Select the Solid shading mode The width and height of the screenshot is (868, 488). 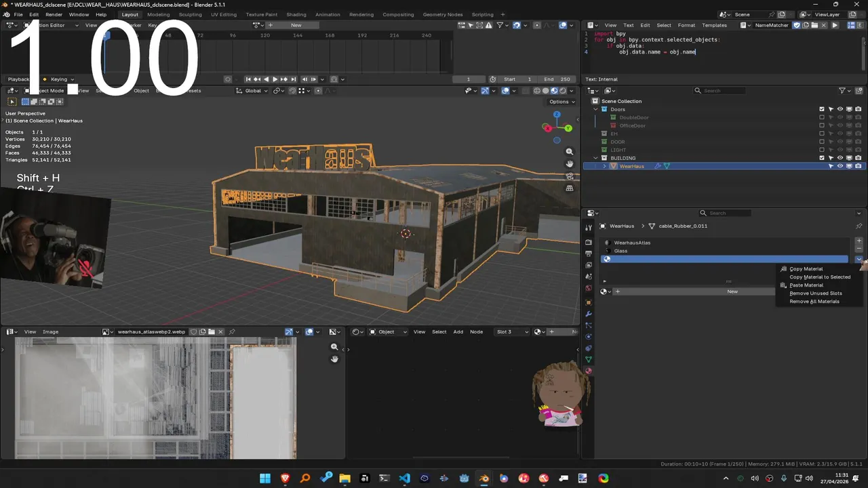pos(546,91)
